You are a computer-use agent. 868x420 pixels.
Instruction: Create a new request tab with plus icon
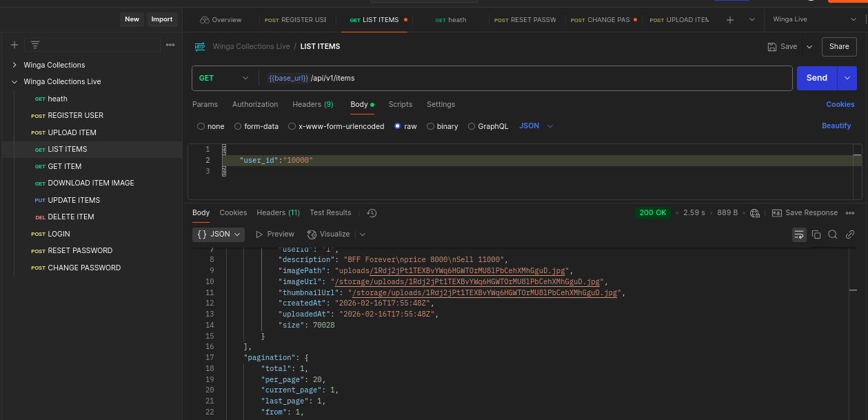[729, 19]
